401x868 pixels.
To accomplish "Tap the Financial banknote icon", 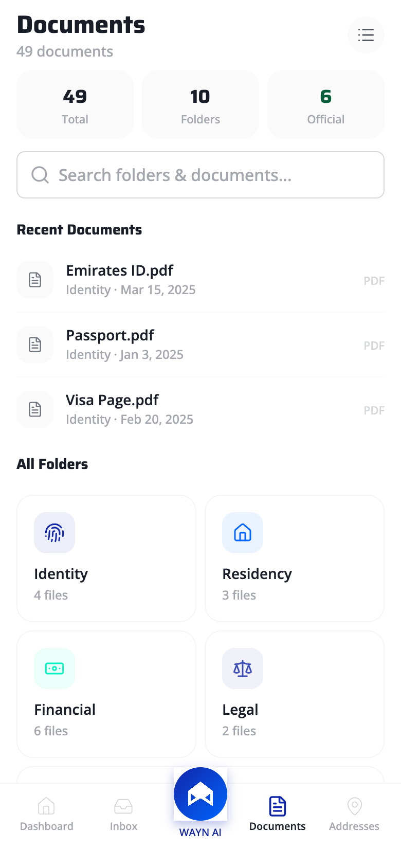I will point(54,668).
